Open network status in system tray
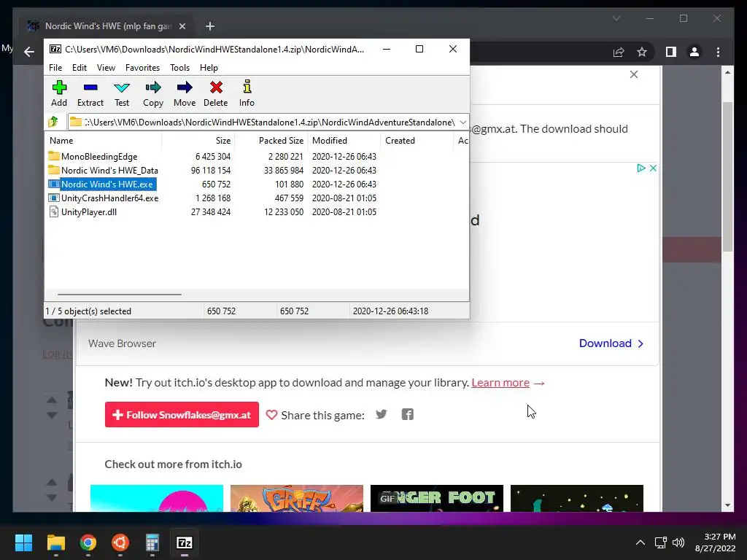Screen dimensions: 747x560 tap(660, 542)
